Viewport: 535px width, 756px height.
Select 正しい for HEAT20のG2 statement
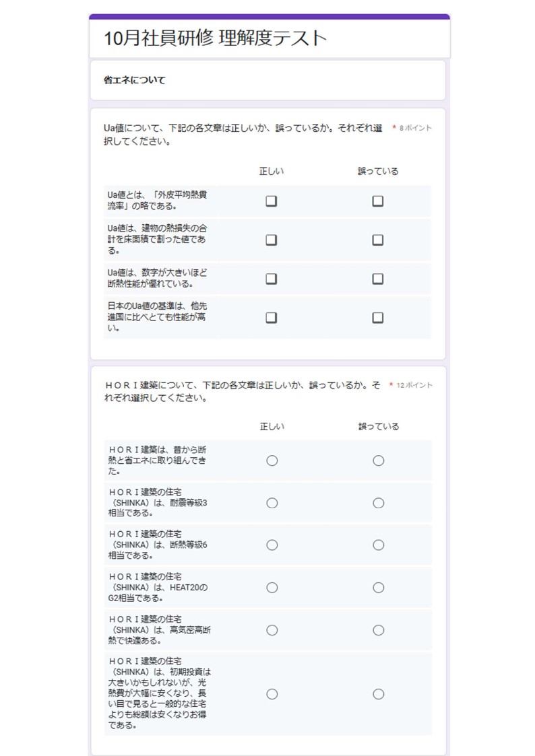point(272,588)
